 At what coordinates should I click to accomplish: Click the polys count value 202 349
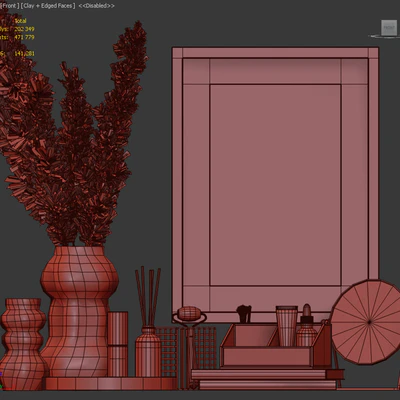coord(24,29)
